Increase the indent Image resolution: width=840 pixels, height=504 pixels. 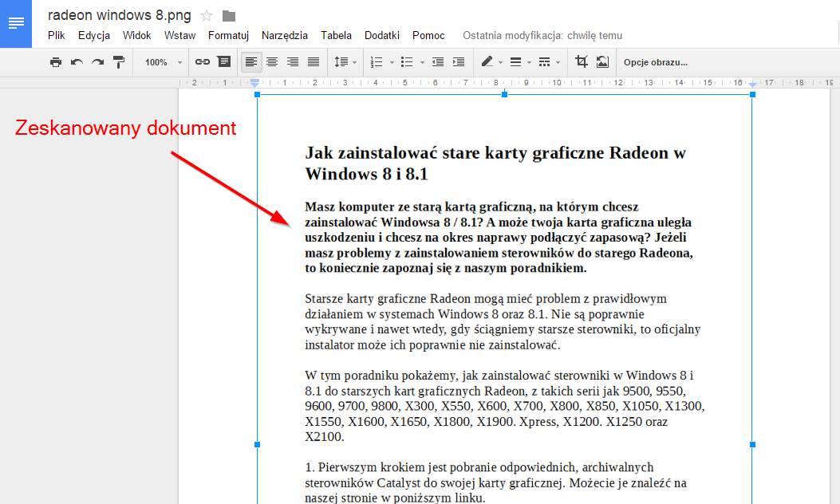tap(459, 62)
